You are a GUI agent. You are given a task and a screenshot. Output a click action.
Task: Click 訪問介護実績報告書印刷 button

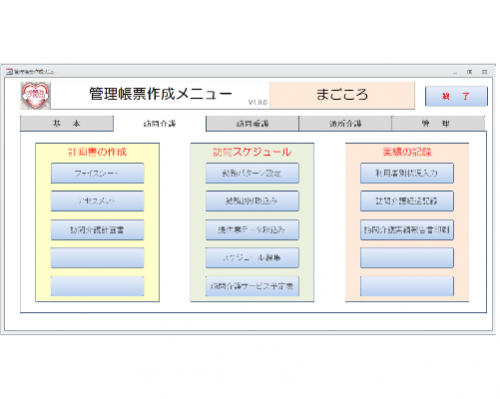click(x=407, y=230)
